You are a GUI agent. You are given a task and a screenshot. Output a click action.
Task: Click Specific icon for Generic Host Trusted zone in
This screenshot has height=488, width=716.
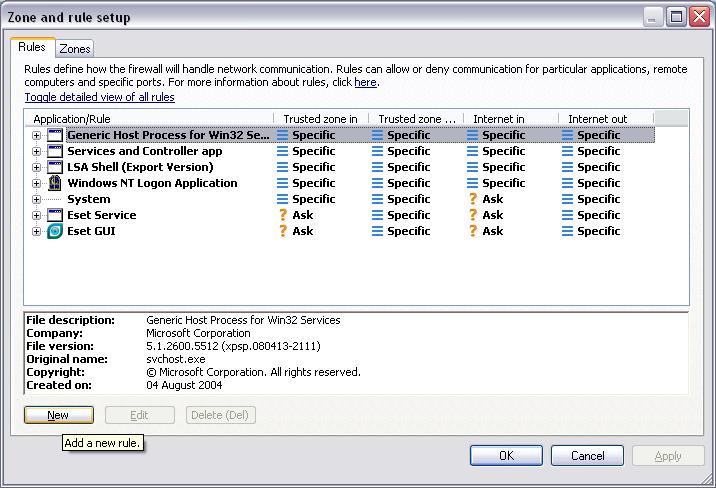(x=283, y=135)
